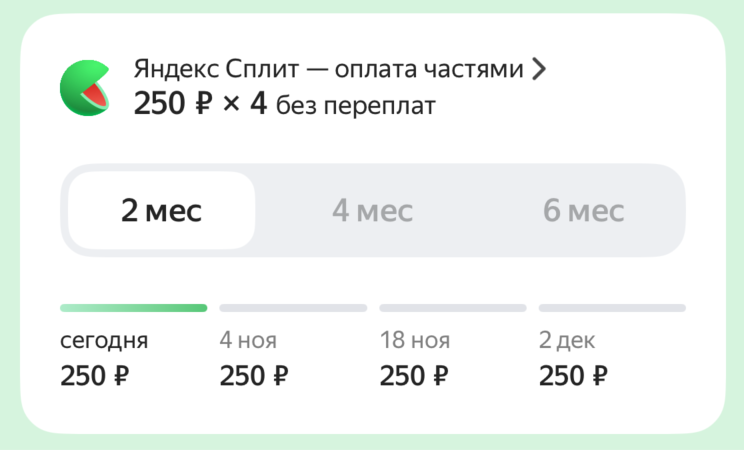
Task: Click the 250 ₽ amount under 18 ноя
Action: pos(414,376)
